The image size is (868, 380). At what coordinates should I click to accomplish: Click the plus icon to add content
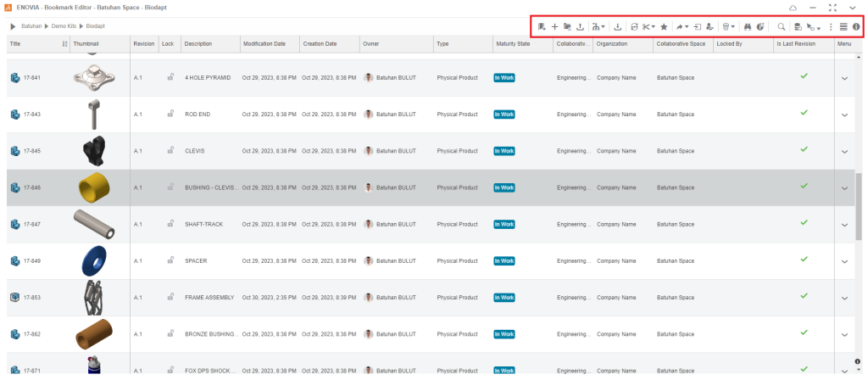click(554, 26)
